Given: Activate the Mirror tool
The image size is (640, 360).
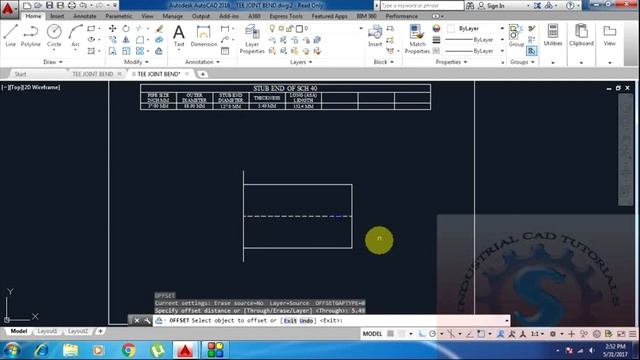Looking at the screenshot, I should [x=126, y=40].
